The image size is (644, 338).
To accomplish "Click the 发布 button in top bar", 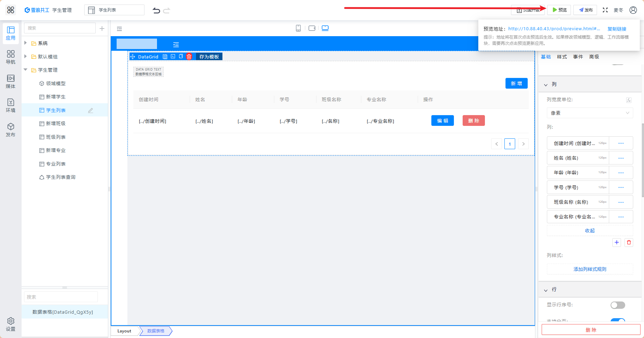I will pyautogui.click(x=585, y=10).
